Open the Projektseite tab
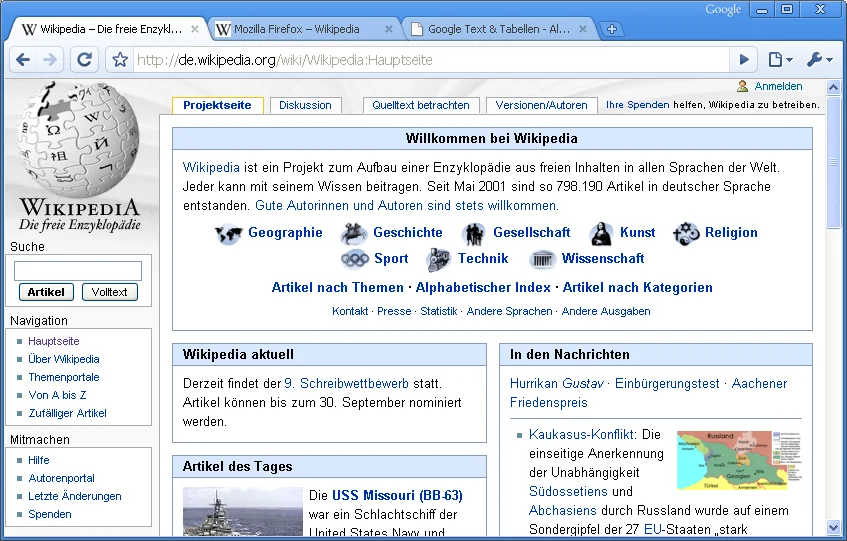 [217, 105]
